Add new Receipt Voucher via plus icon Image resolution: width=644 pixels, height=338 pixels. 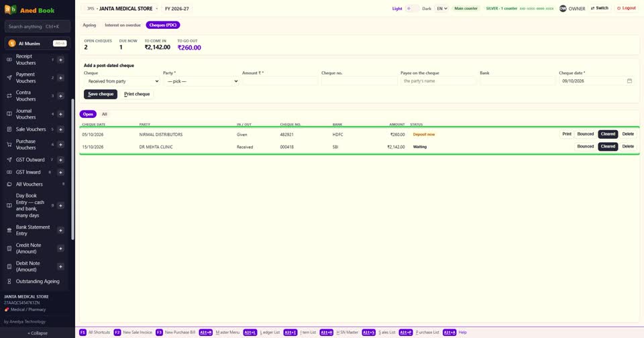[x=60, y=60]
